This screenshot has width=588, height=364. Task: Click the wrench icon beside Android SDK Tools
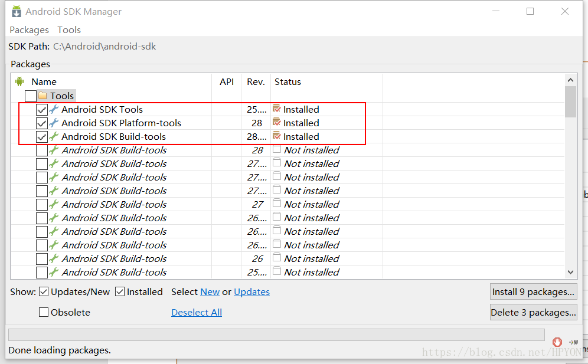(x=54, y=109)
